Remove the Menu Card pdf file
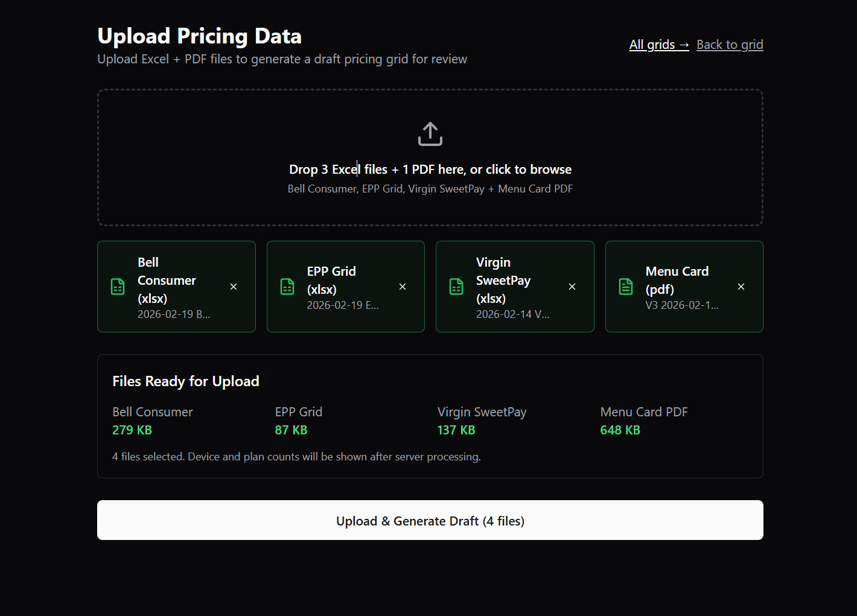Image resolution: width=857 pixels, height=616 pixels. coord(741,287)
